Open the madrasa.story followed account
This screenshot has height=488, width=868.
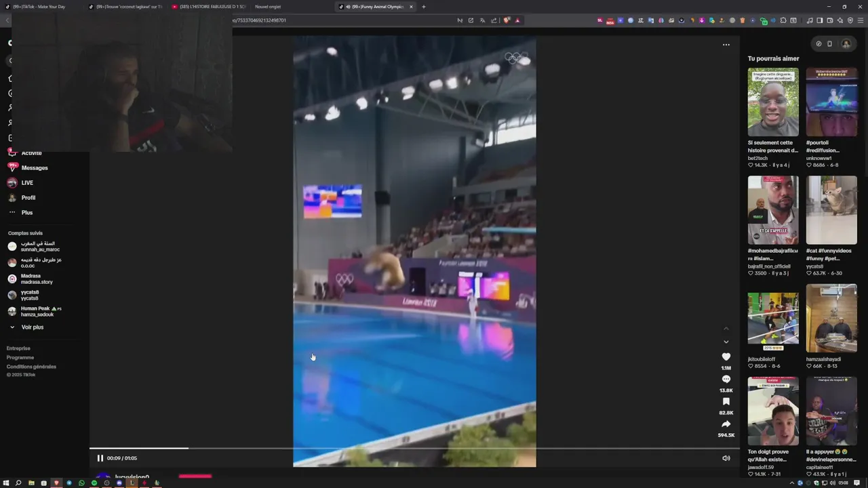[37, 279]
